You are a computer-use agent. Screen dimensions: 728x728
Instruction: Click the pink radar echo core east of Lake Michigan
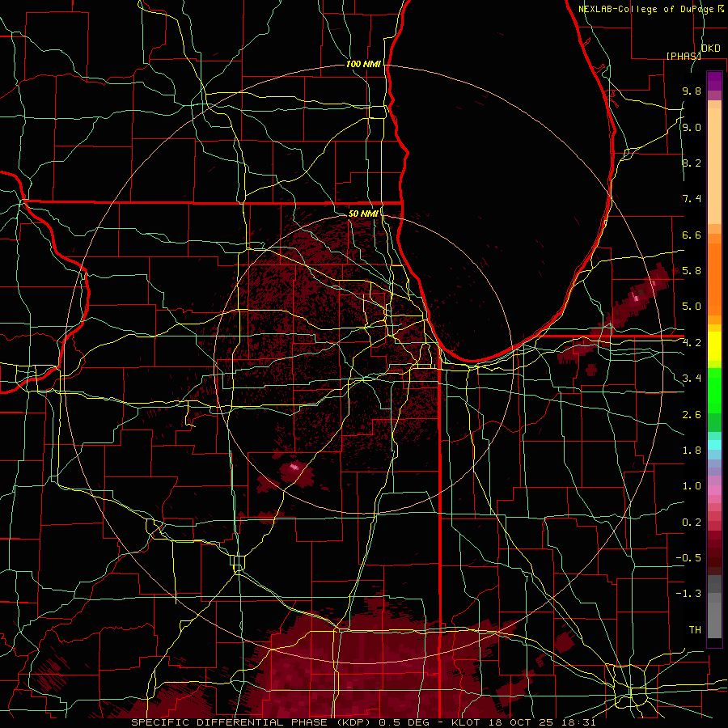tap(637, 298)
